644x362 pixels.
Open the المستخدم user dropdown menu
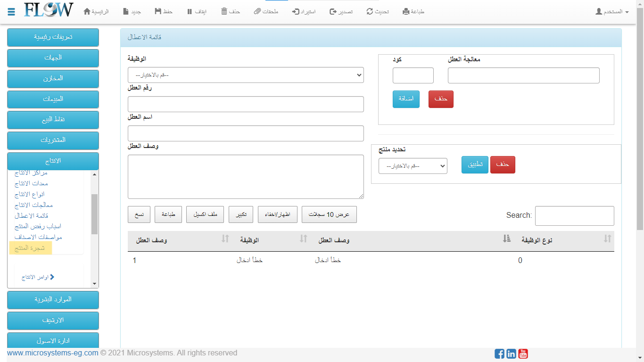[x=612, y=11]
